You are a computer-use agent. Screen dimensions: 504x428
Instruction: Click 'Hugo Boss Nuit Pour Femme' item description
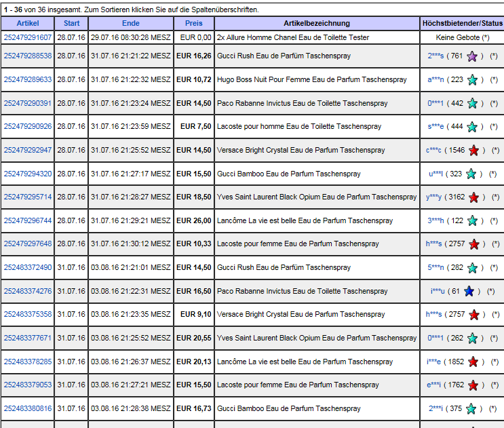pyautogui.click(x=312, y=79)
